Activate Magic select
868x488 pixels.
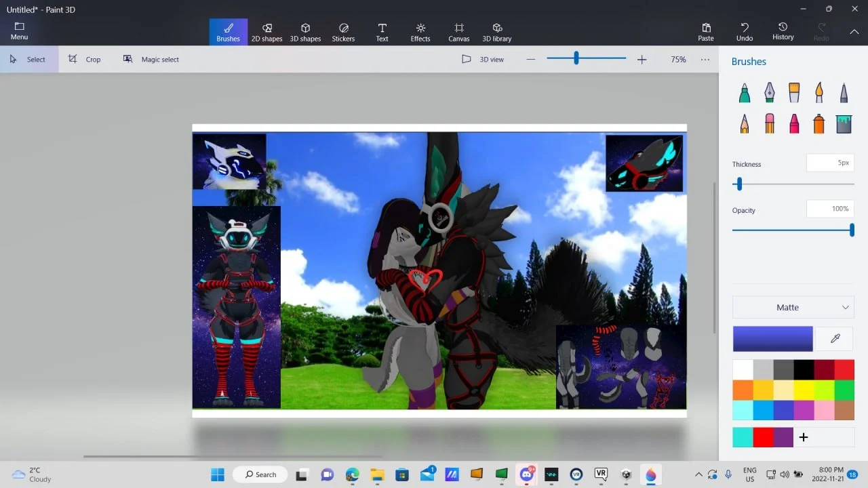pos(151,60)
